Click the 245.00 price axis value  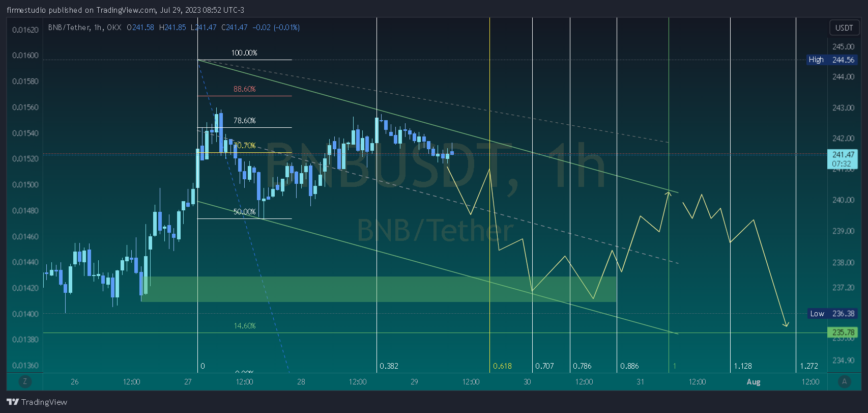pos(843,46)
